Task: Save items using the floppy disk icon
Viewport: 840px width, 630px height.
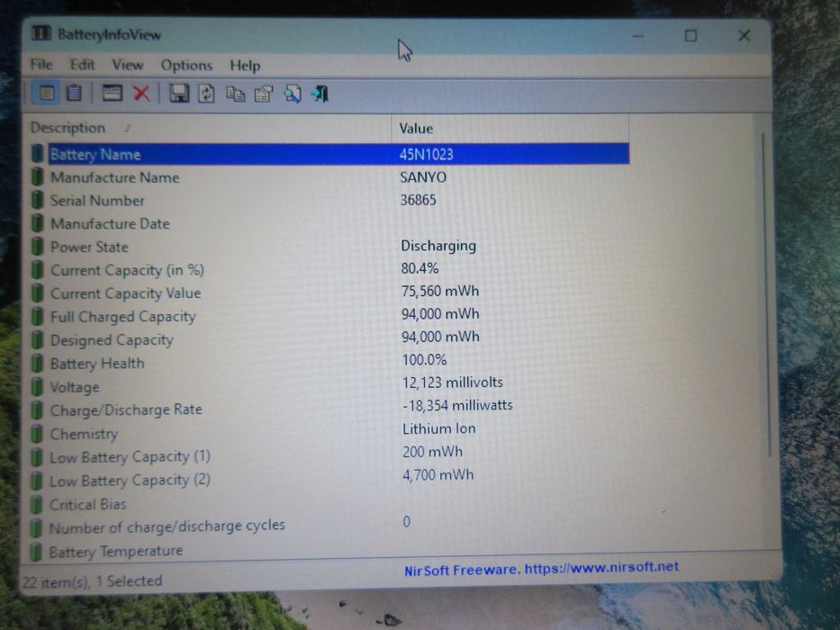Action: [179, 94]
